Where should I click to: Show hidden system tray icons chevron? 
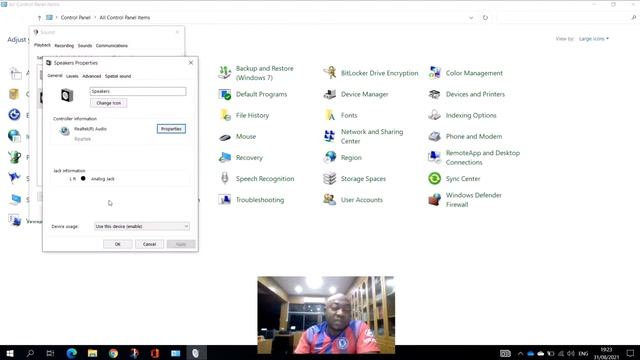click(x=520, y=353)
